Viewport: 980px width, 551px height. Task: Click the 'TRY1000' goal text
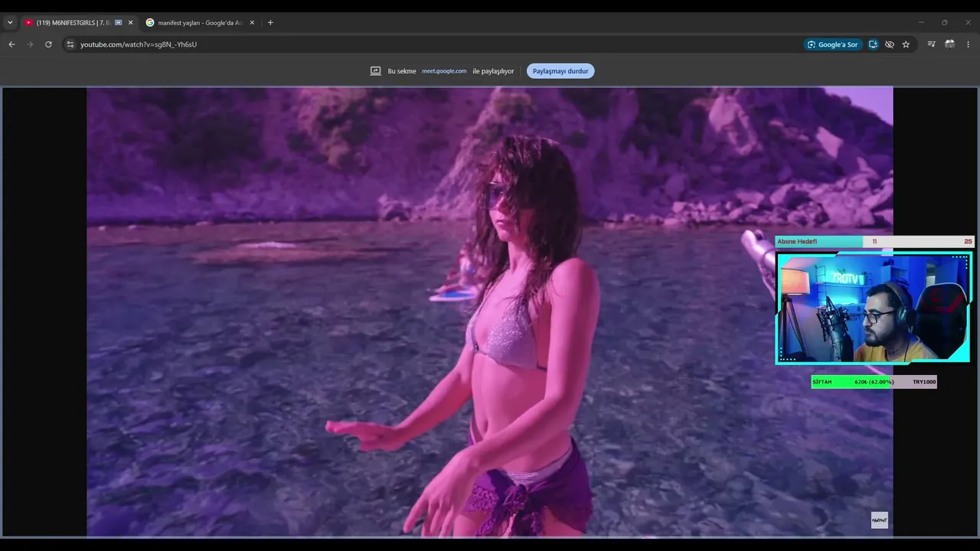point(924,382)
